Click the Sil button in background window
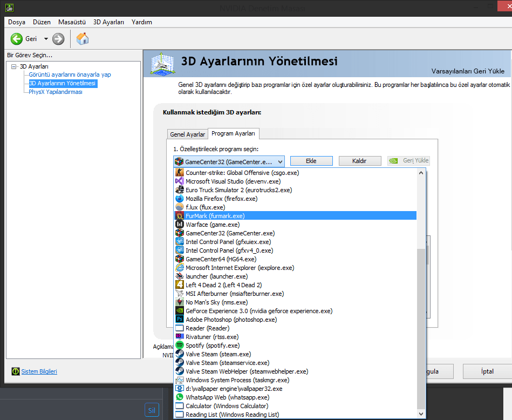 pos(152,410)
